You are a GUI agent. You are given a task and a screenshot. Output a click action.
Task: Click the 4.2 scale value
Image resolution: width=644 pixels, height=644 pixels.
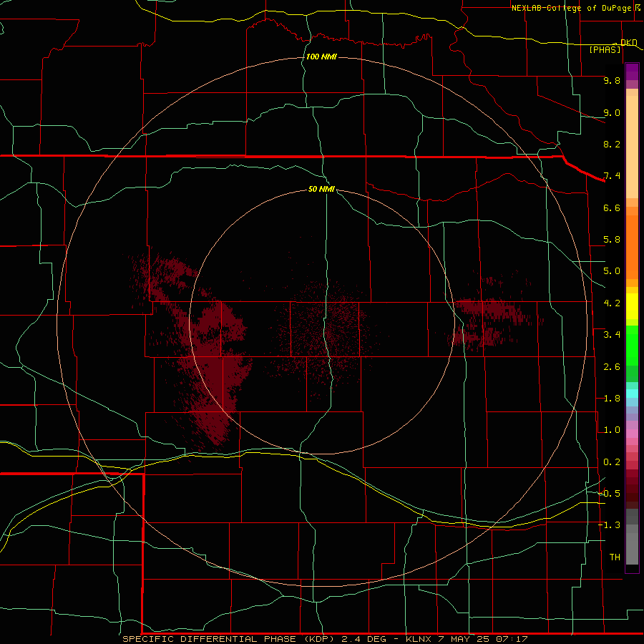point(612,303)
